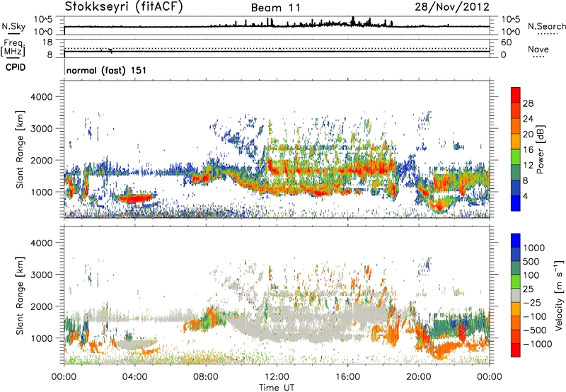This screenshot has width=566, height=392.
Task: Click the "Nave" legend label
Action: click(x=538, y=50)
